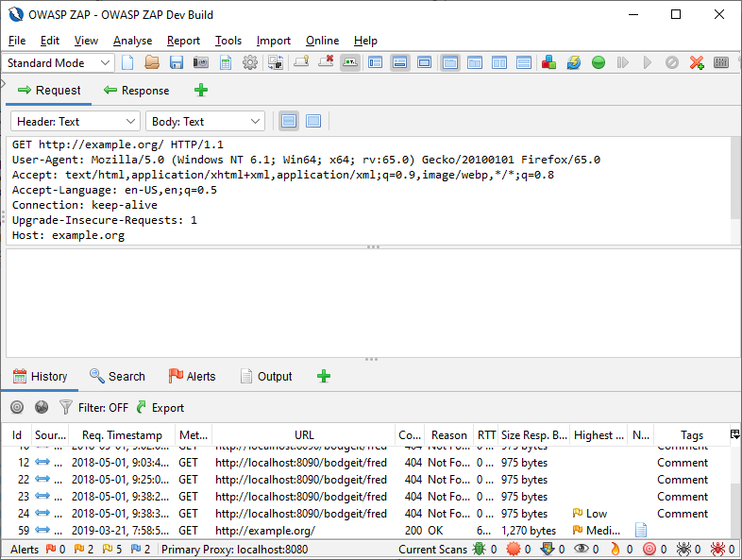Expand the Header: Text dropdown
The width and height of the screenshot is (742, 560).
[x=76, y=121]
